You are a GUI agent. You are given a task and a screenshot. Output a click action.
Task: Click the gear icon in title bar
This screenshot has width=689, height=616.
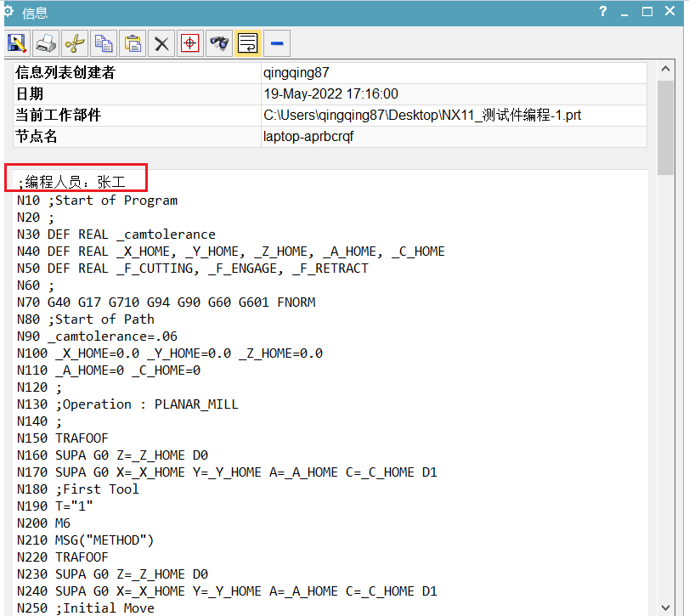coord(8,11)
